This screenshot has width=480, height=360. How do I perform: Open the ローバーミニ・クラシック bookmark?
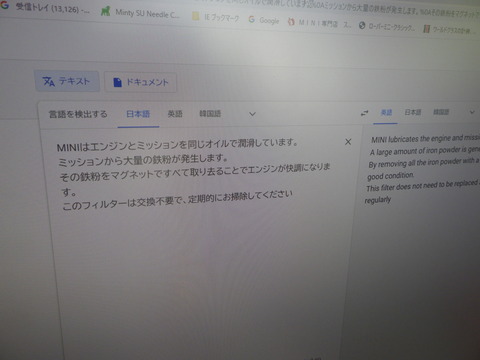(387, 26)
